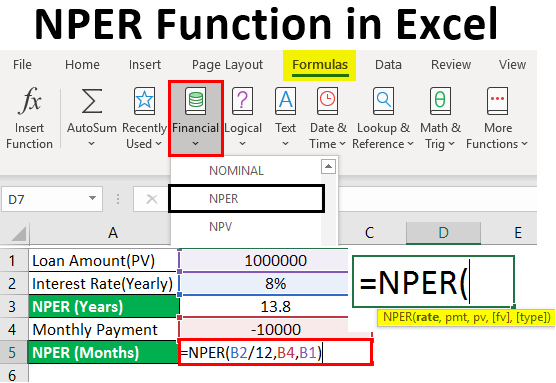Click the Insert Function fx icon
The image size is (556, 383).
pyautogui.click(x=30, y=100)
